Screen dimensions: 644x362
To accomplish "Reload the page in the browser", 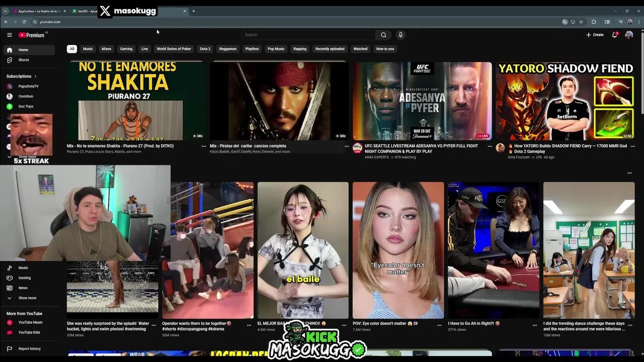I will point(24,22).
